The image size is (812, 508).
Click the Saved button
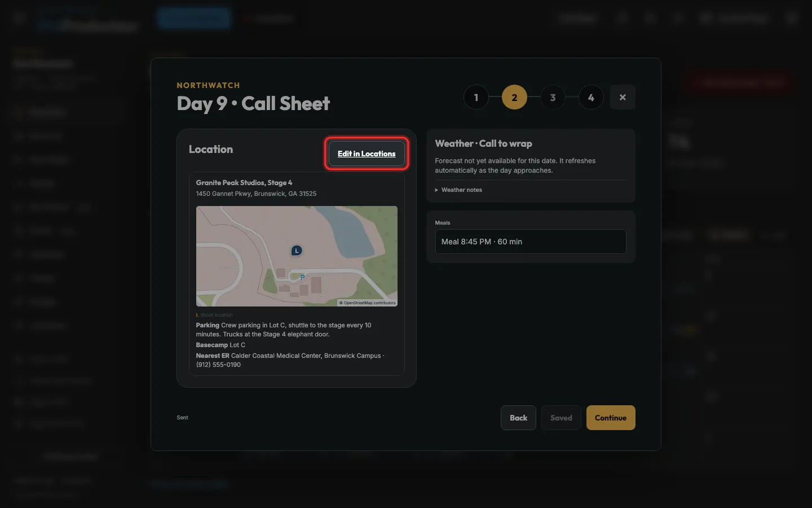(561, 418)
